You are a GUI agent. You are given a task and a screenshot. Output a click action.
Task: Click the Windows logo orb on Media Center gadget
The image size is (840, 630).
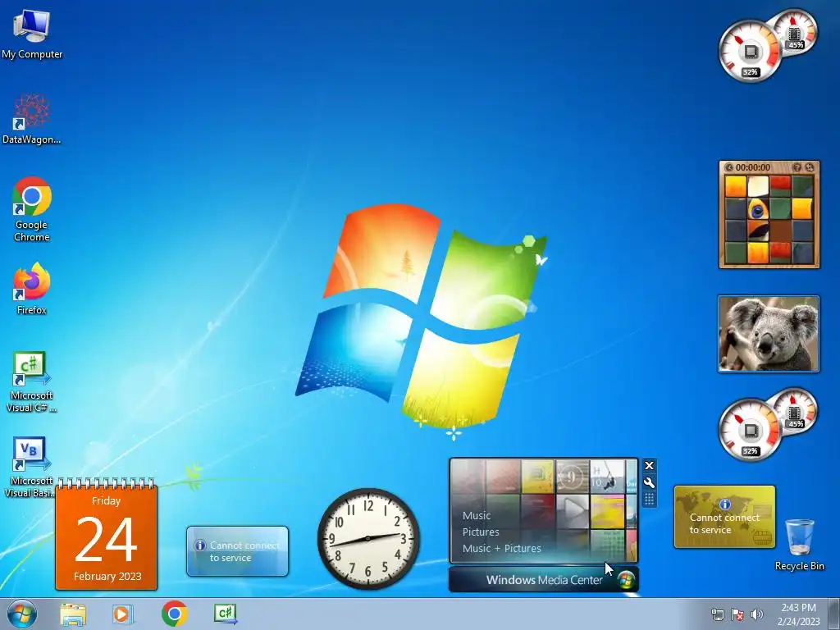coord(626,580)
